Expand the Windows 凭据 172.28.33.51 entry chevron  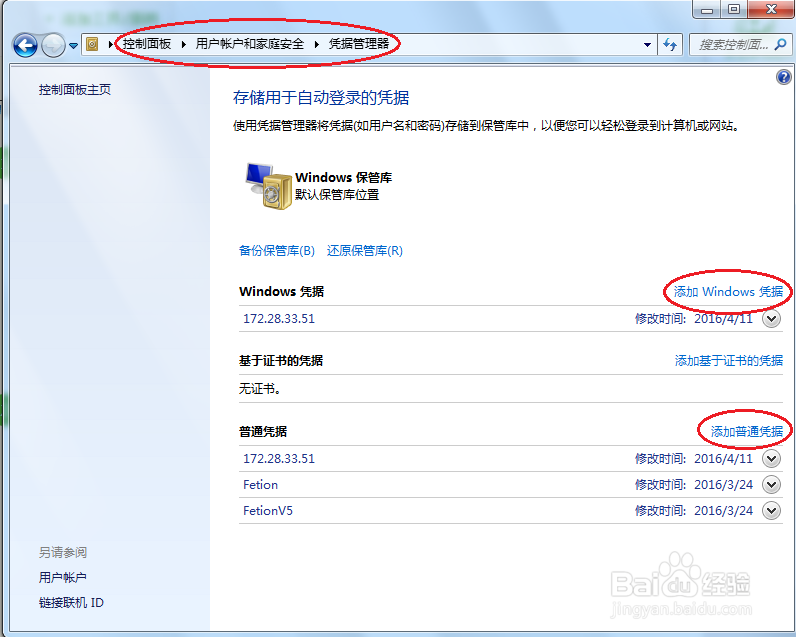(771, 319)
